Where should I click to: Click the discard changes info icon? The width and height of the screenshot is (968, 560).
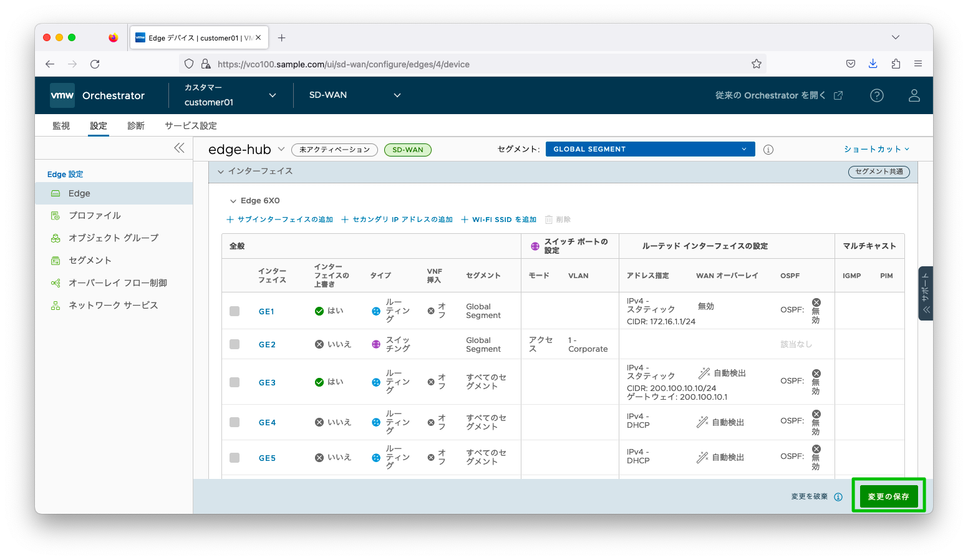pyautogui.click(x=838, y=497)
